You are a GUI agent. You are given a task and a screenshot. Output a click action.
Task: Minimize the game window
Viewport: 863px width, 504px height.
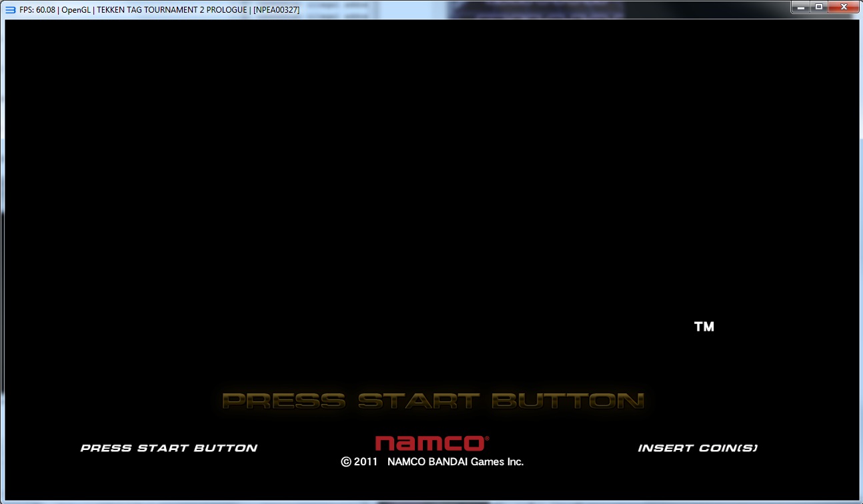point(800,7)
